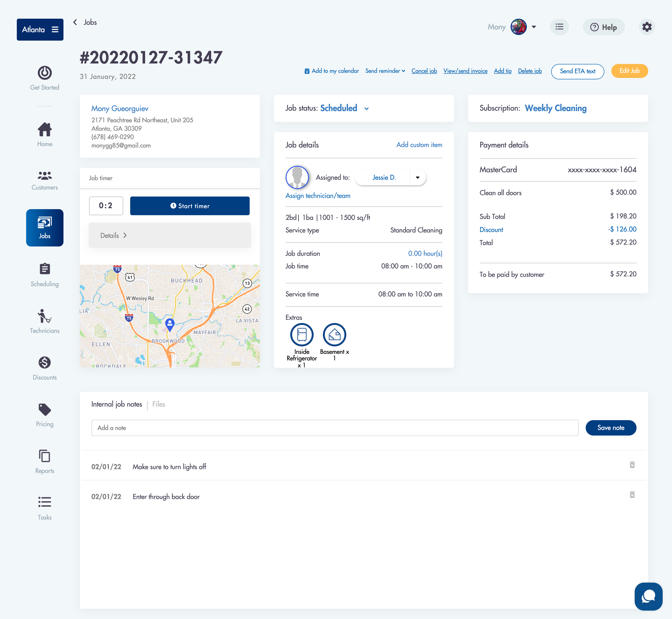The height and width of the screenshot is (619, 672).
Task: Click the View/send invoice link
Action: [x=465, y=71]
